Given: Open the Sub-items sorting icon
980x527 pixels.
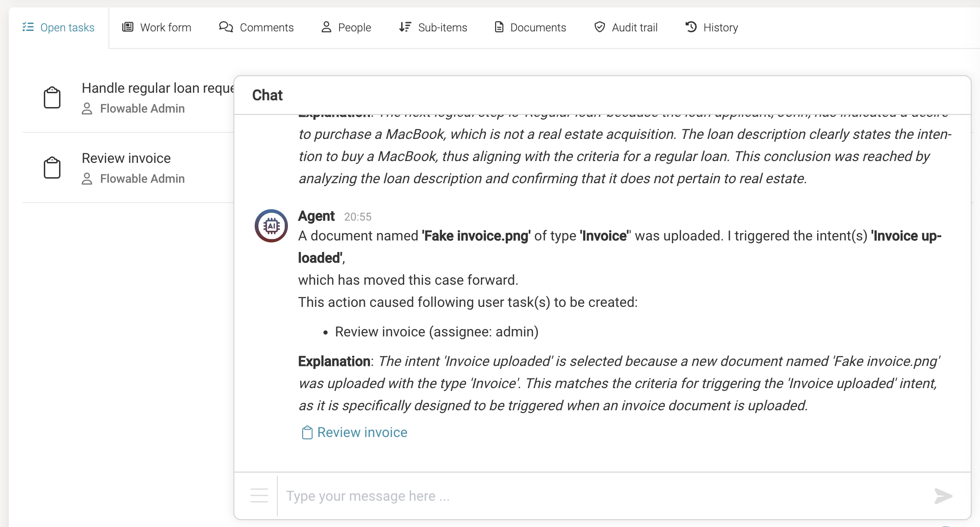Looking at the screenshot, I should (405, 27).
